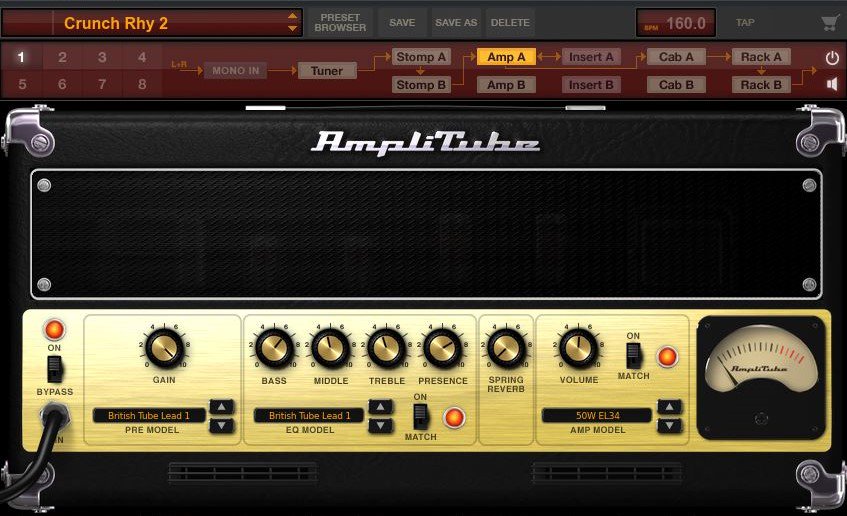Click the EQ MATCH red LED
The image size is (847, 516).
454,417
